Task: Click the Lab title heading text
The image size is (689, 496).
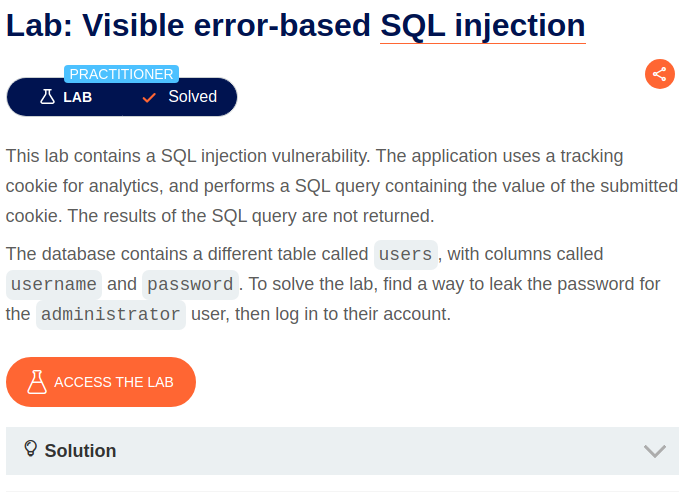Action: (296, 25)
